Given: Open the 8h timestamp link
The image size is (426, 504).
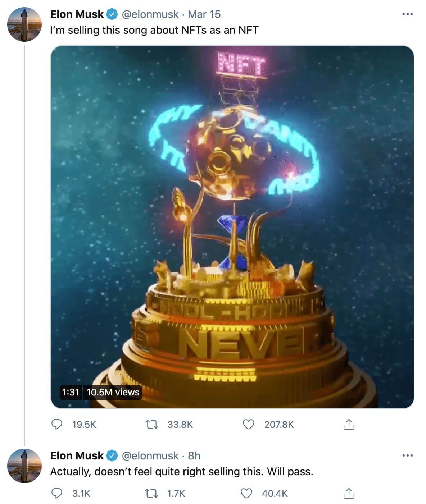Looking at the screenshot, I should click(x=194, y=456).
